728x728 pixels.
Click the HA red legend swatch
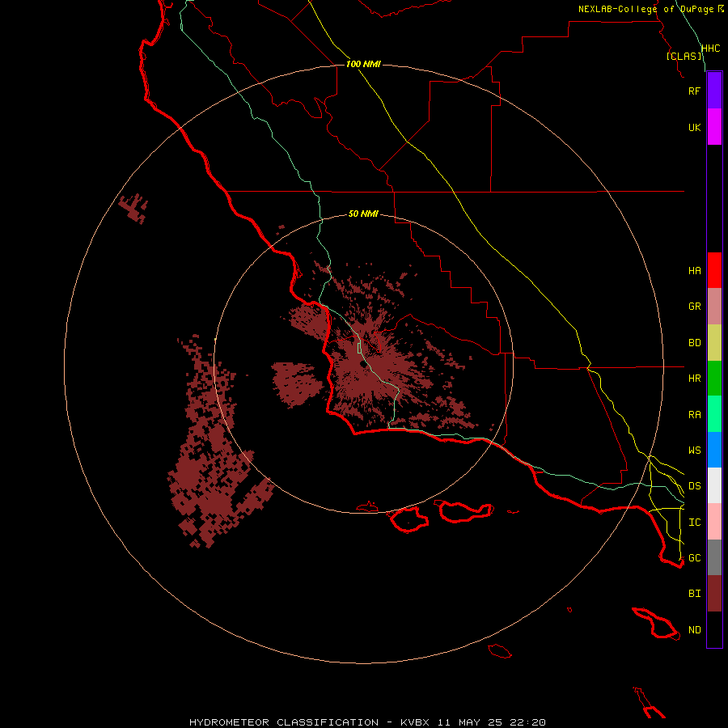point(714,270)
